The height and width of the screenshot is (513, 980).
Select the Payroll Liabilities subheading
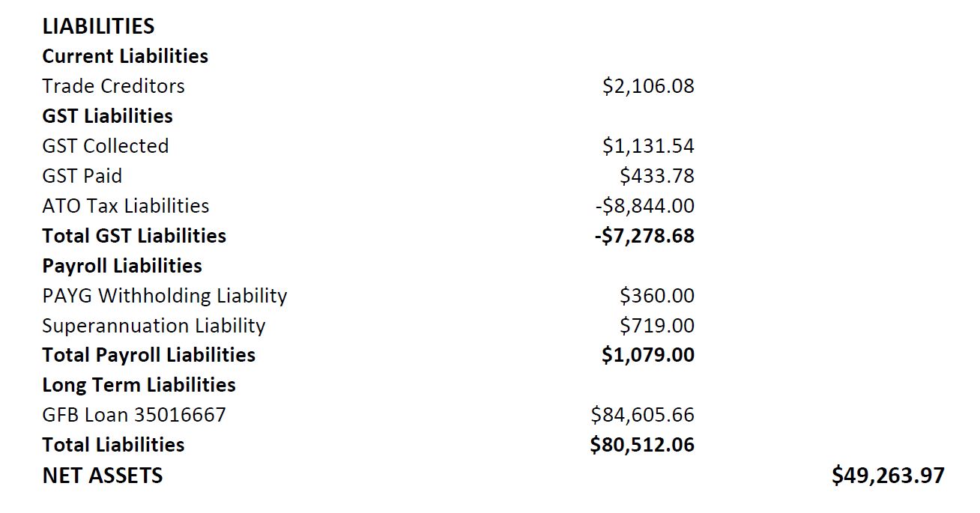point(122,266)
